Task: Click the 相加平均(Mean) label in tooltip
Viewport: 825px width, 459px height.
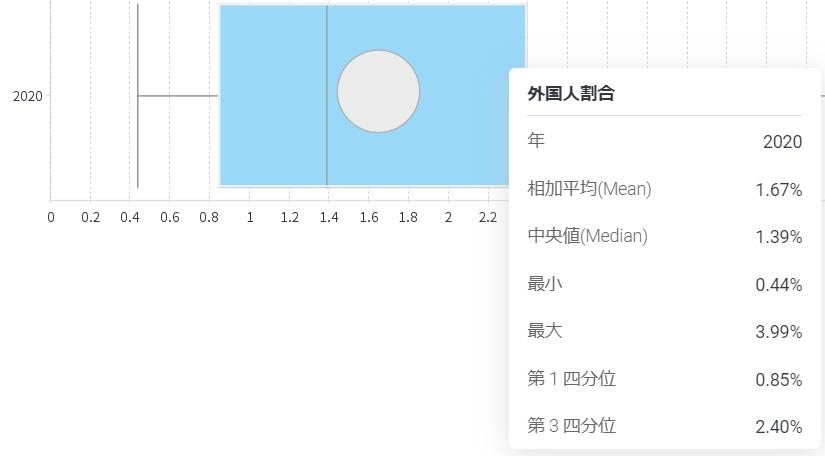Action: point(589,188)
